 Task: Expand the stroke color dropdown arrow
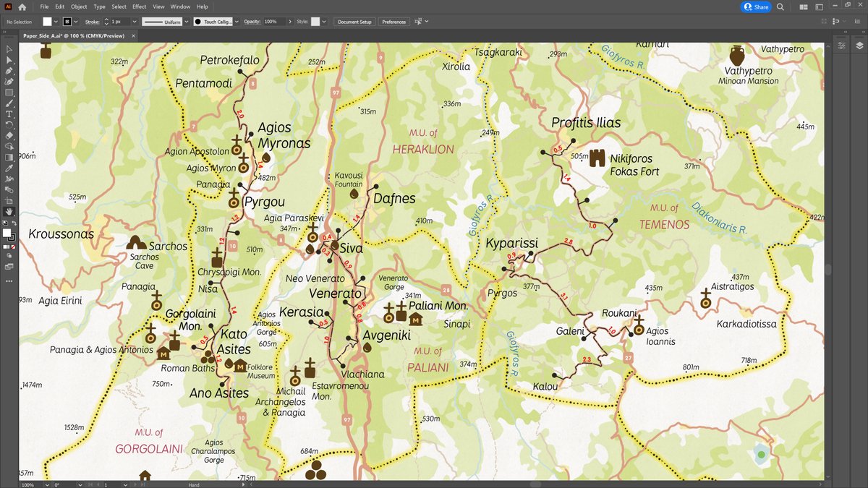pyautogui.click(x=76, y=22)
